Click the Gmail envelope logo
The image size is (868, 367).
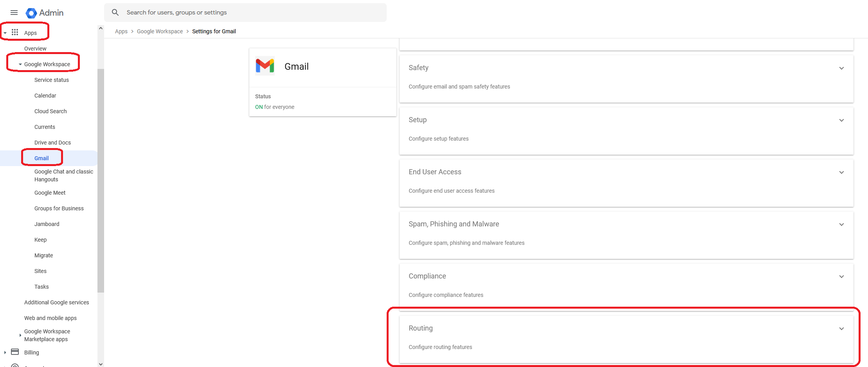[265, 66]
